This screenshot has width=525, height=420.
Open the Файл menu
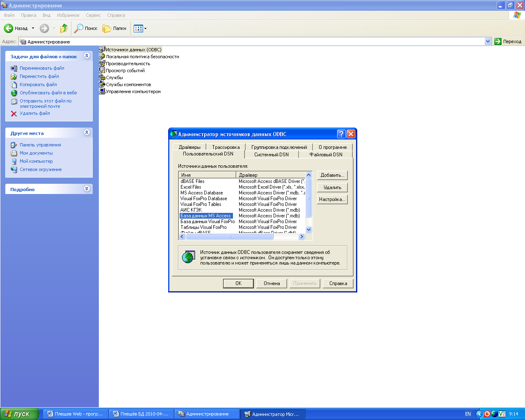tap(9, 15)
